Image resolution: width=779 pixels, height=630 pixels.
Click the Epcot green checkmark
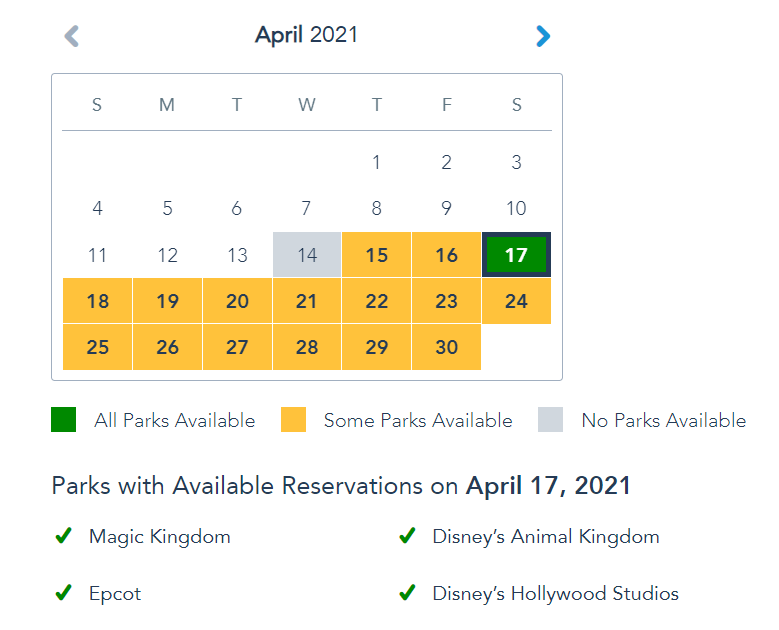[x=63, y=594]
